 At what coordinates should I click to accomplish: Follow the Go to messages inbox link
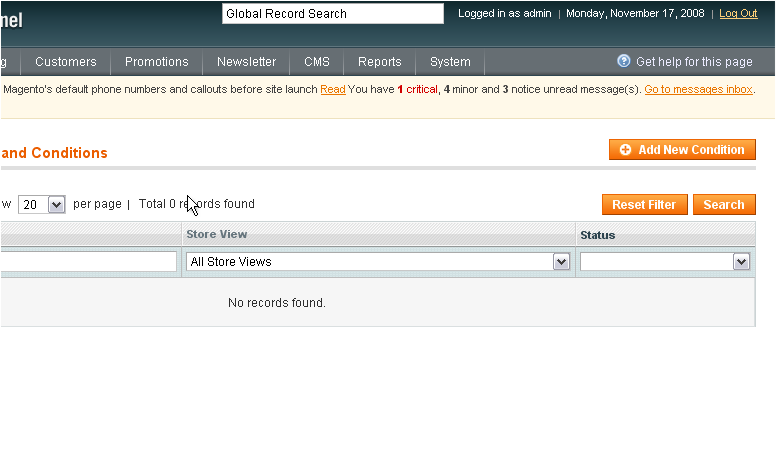point(698,89)
